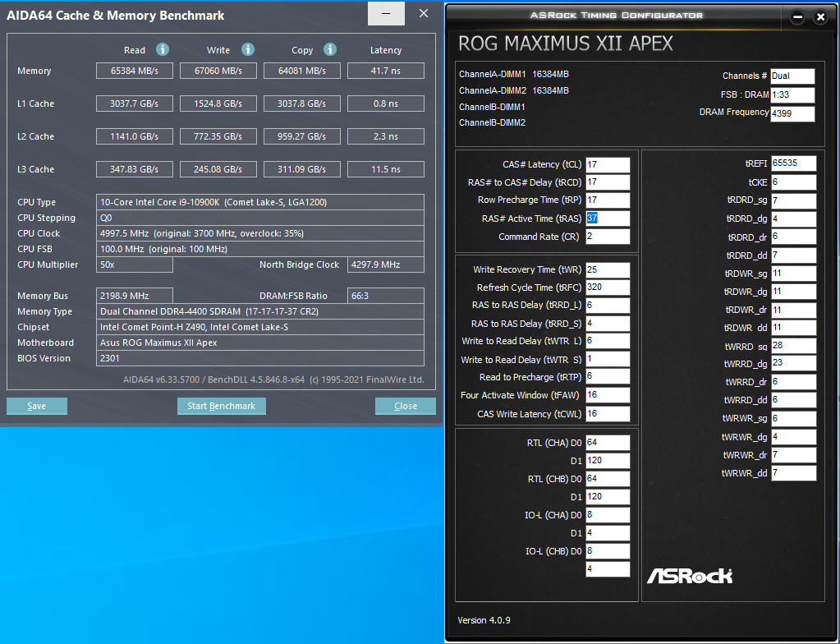Click Start Benchmark button

point(221,406)
